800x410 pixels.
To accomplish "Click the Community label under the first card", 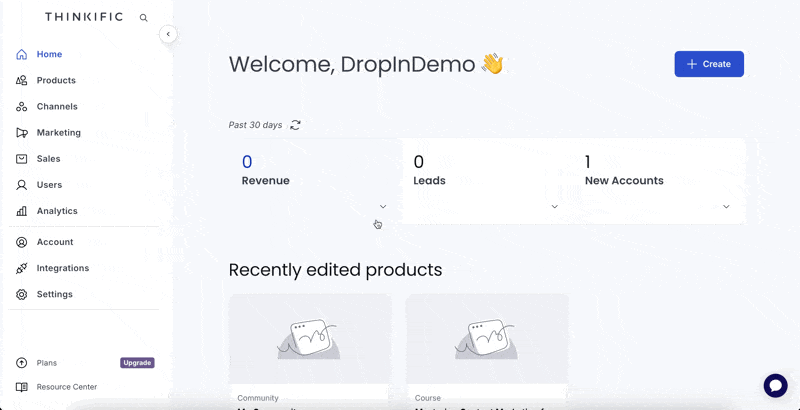I will click(x=258, y=398).
